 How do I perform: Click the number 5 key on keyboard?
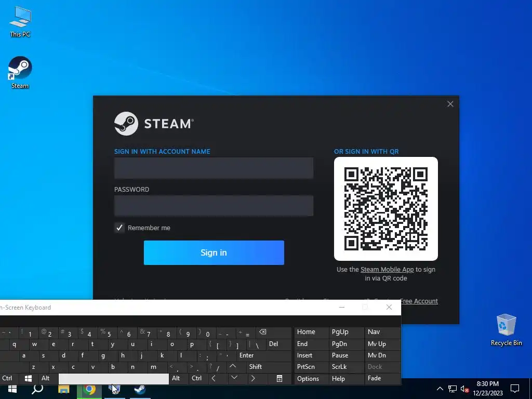click(107, 333)
